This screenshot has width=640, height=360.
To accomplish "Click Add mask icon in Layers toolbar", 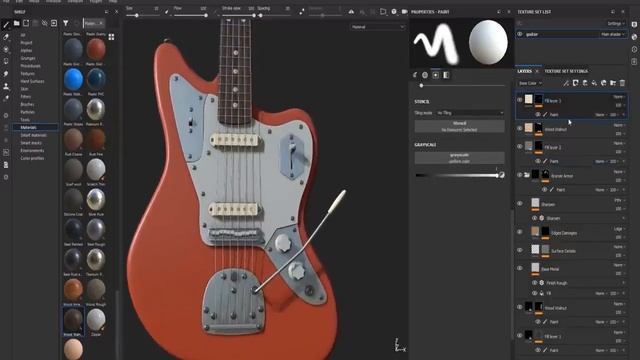I will pyautogui.click(x=576, y=83).
